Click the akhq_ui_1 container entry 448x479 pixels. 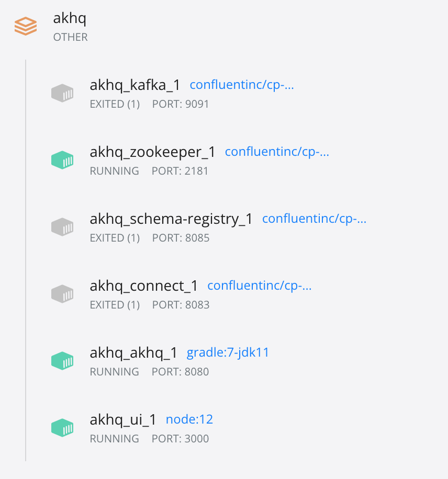122,419
